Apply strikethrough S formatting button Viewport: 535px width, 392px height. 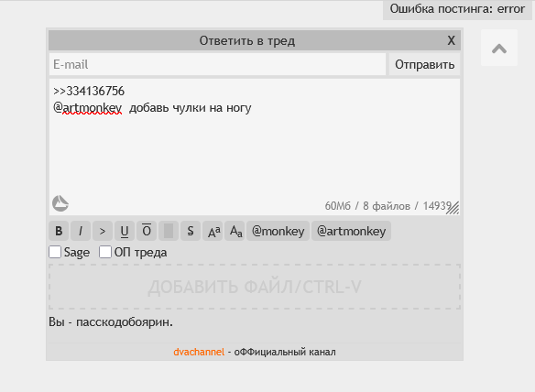pyautogui.click(x=191, y=231)
